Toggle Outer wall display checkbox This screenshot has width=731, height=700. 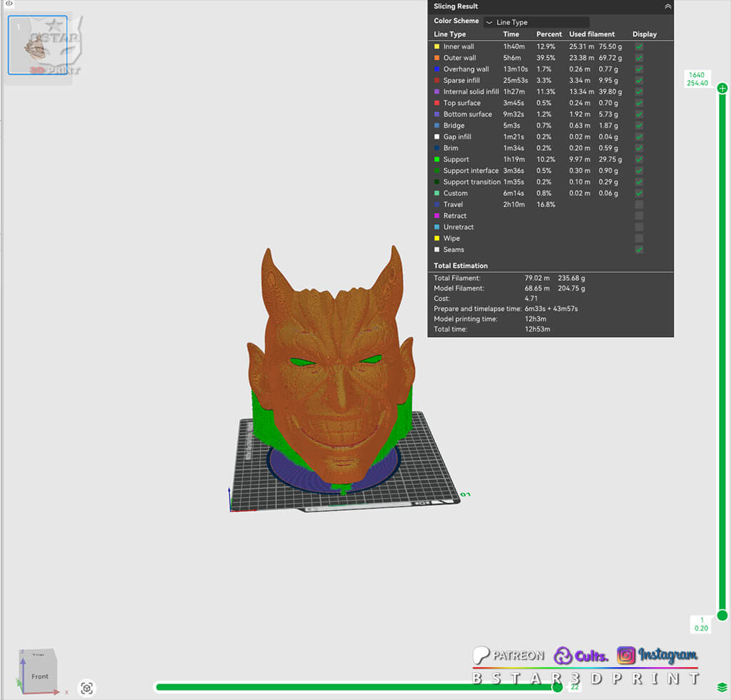coord(639,58)
